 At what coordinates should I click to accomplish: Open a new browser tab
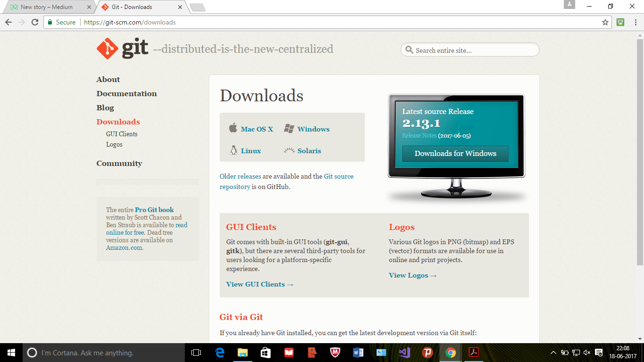[197, 7]
